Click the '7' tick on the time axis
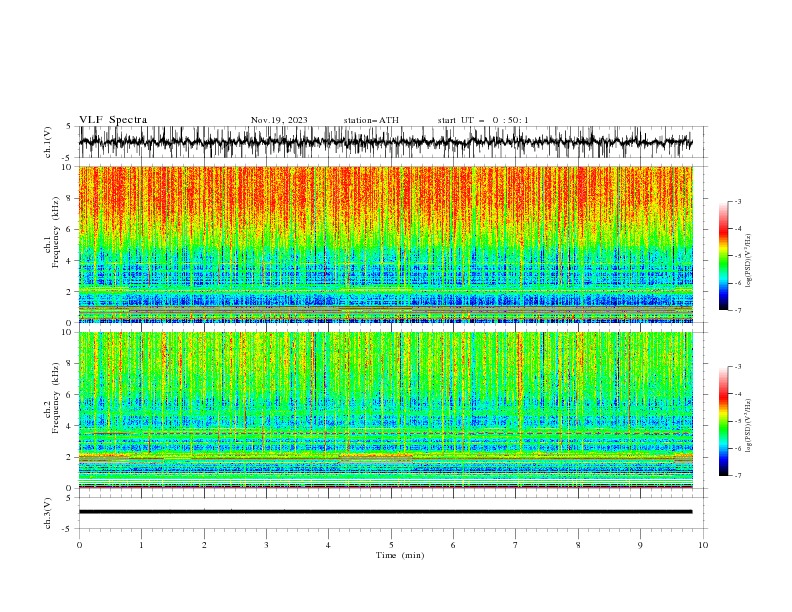This screenshot has height=612, width=792. pos(516,545)
